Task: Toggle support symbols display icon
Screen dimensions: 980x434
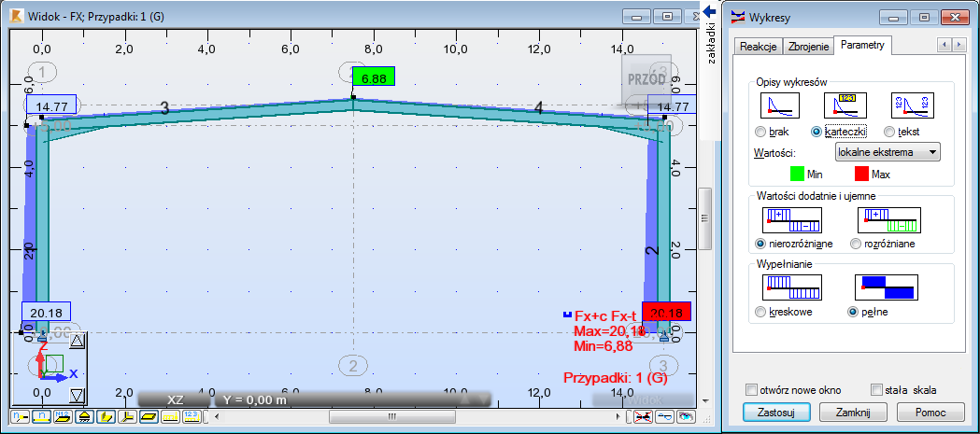Action: 84,416
